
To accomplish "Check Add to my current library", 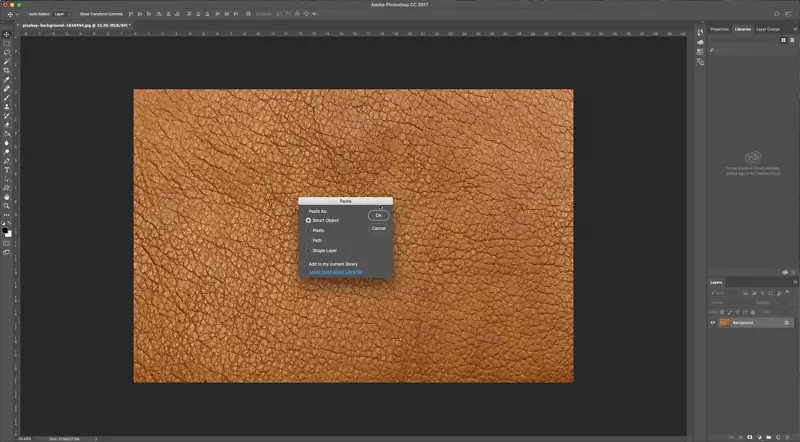I will [x=306, y=264].
